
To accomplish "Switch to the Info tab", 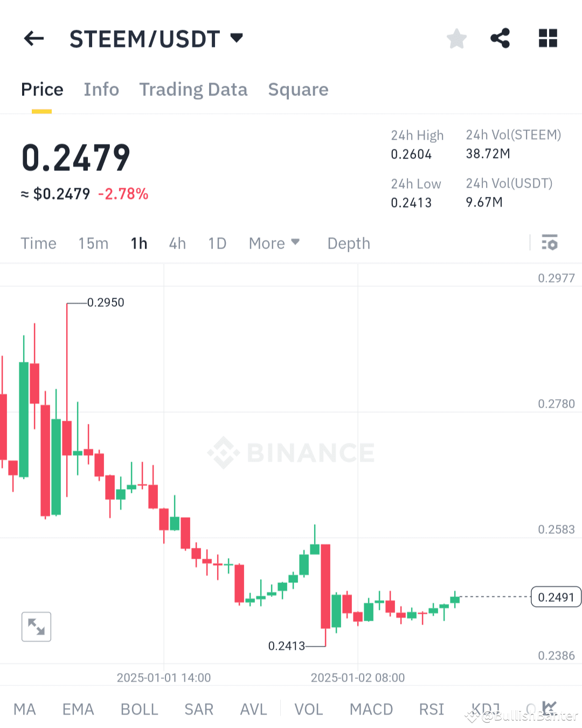I will (x=101, y=90).
